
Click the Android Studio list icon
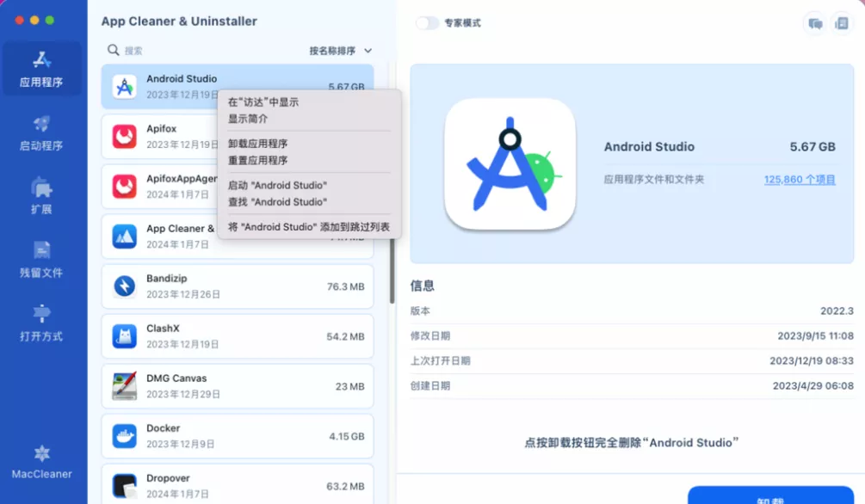coord(125,87)
